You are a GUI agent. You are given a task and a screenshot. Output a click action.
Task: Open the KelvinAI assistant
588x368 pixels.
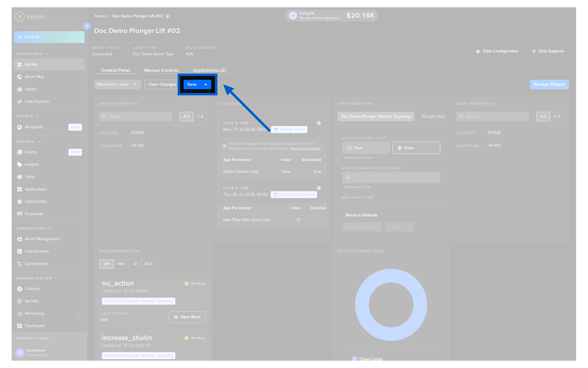49,37
